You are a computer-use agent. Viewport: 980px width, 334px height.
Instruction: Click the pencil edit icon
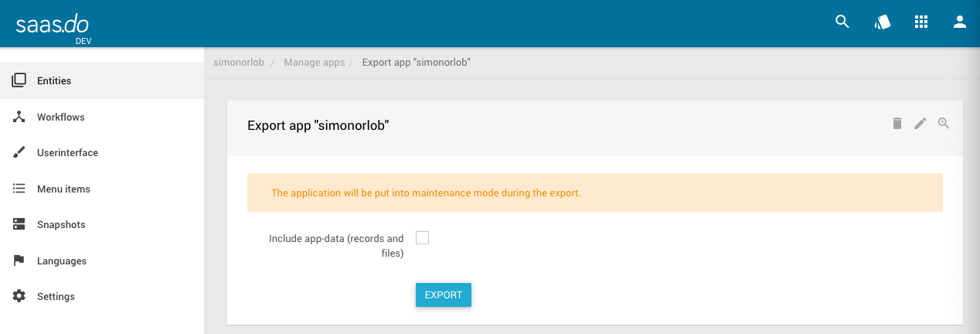tap(920, 123)
